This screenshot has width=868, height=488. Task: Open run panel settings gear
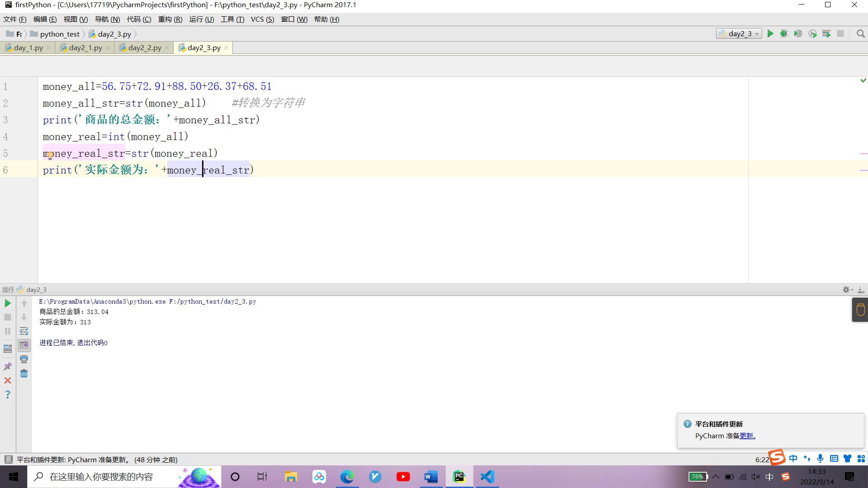coord(845,290)
